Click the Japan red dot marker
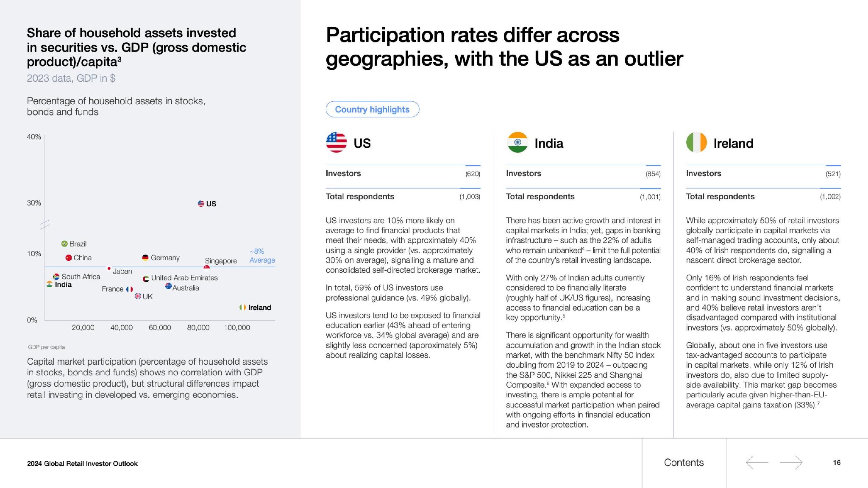This screenshot has width=868, height=488. point(109,268)
